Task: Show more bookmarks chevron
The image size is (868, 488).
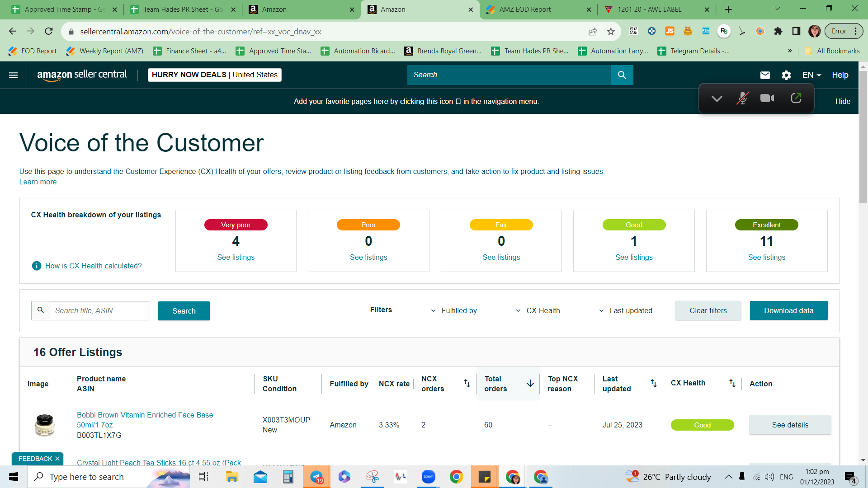Action: click(x=790, y=51)
